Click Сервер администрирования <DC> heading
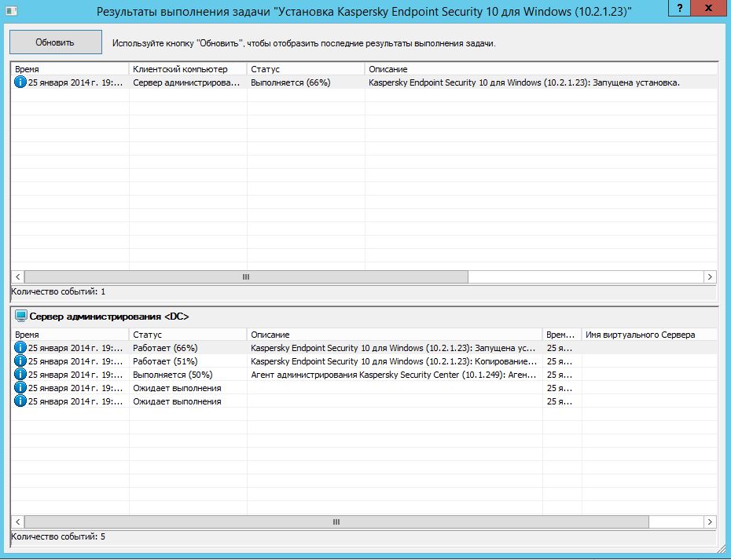This screenshot has width=731, height=560. point(109,317)
